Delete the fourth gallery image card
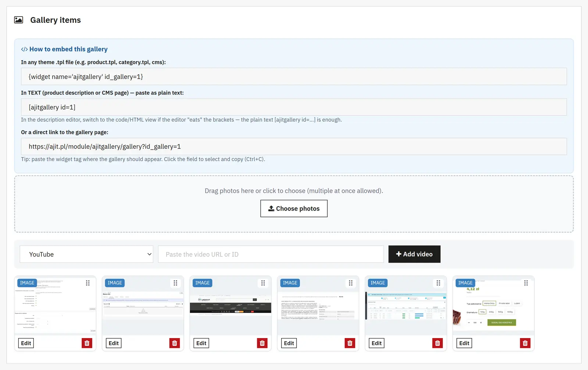Image resolution: width=588 pixels, height=370 pixels. [x=350, y=343]
